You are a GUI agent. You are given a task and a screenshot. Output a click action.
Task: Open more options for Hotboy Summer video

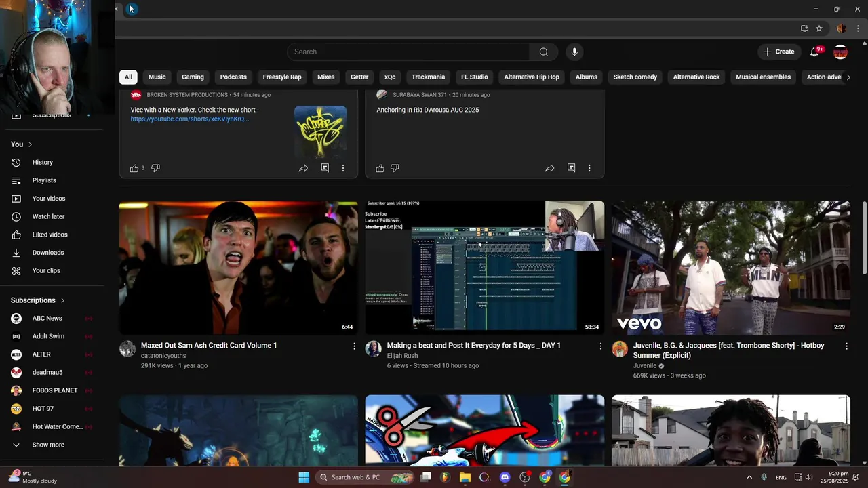coord(846,346)
